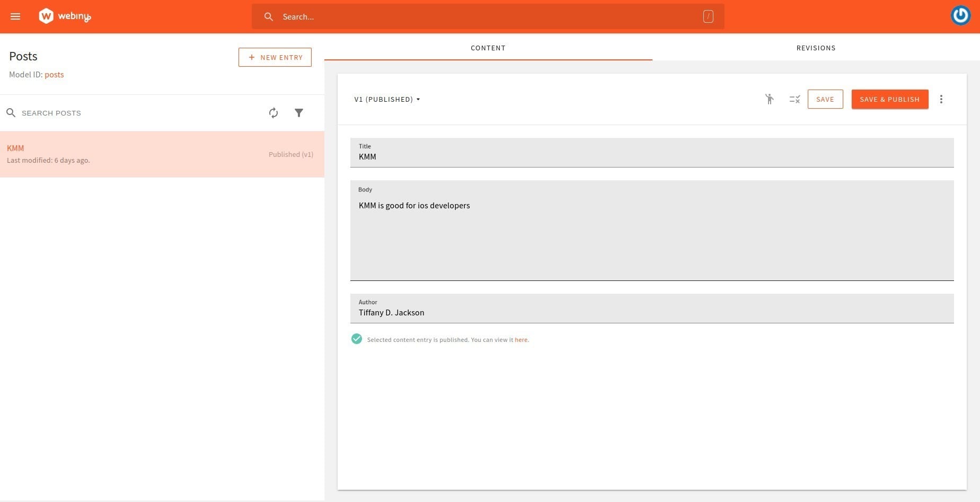
Task: Click into the Author text field
Action: click(x=651, y=312)
